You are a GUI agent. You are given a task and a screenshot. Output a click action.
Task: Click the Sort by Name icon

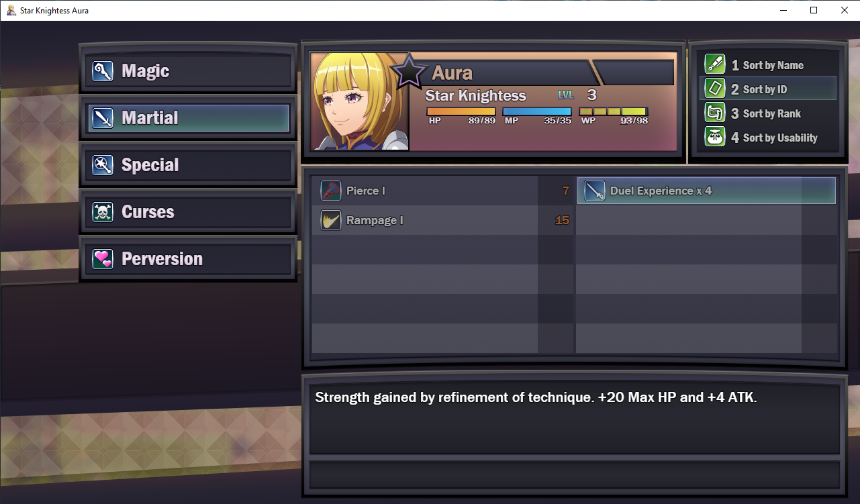pos(715,64)
